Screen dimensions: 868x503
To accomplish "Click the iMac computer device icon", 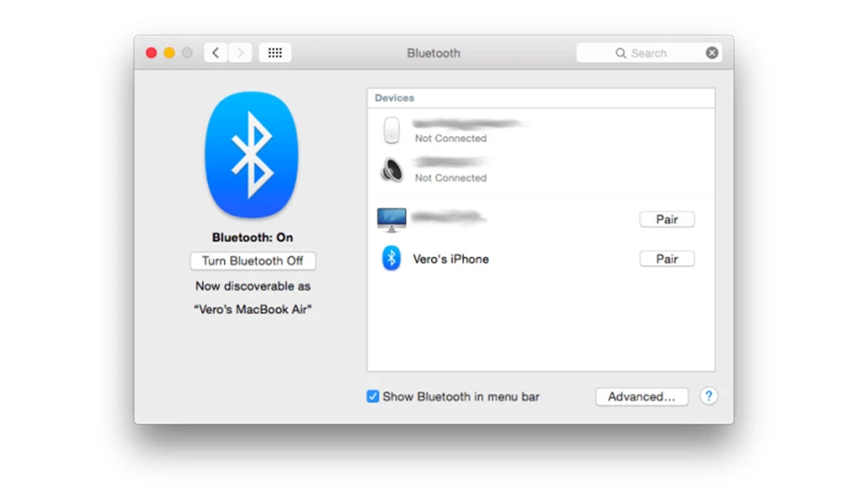I will [391, 219].
